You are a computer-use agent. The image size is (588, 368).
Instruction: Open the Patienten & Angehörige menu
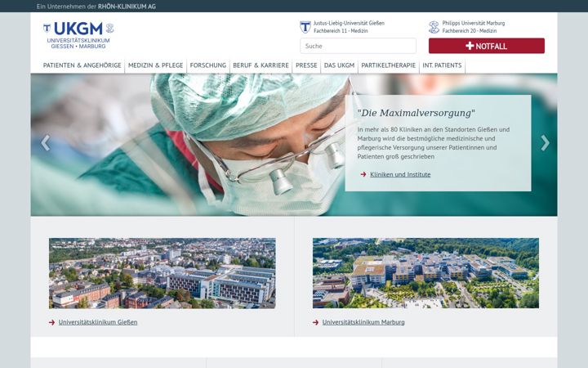[82, 65]
